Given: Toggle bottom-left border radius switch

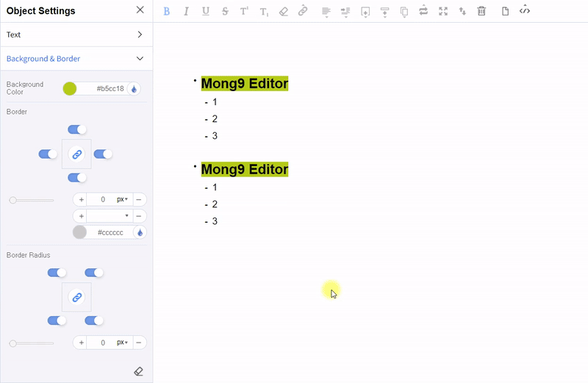Looking at the screenshot, I should (x=57, y=321).
